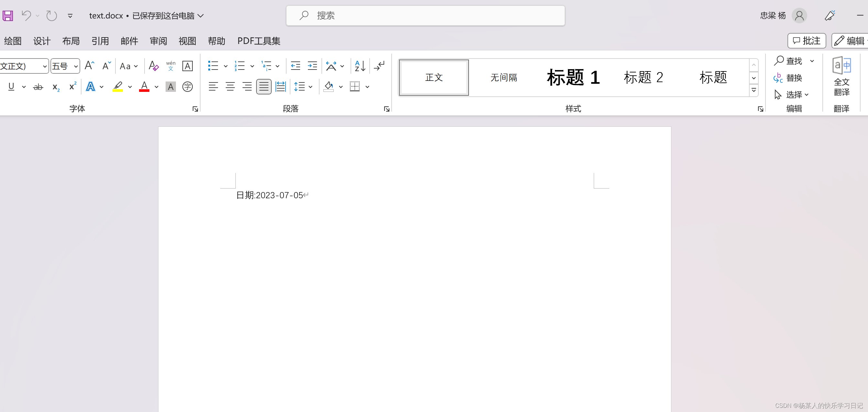This screenshot has height=412, width=868.
Task: Sort text with A-Z icon
Action: click(x=360, y=66)
